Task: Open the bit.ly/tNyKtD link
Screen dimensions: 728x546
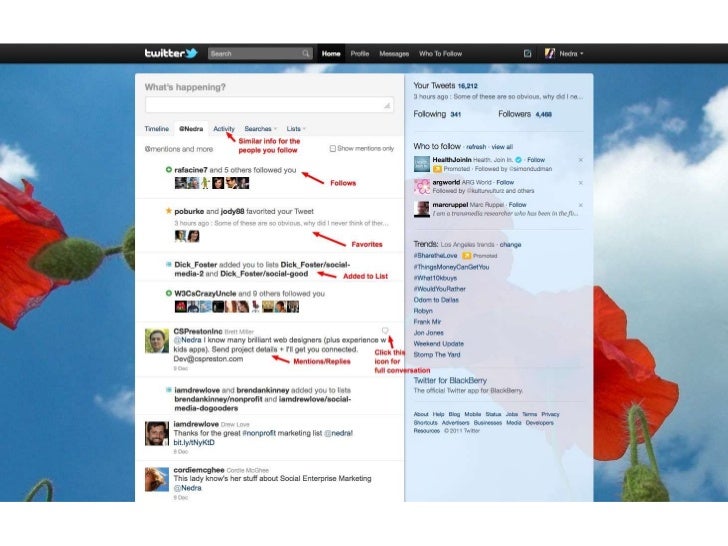Action: coord(194,442)
